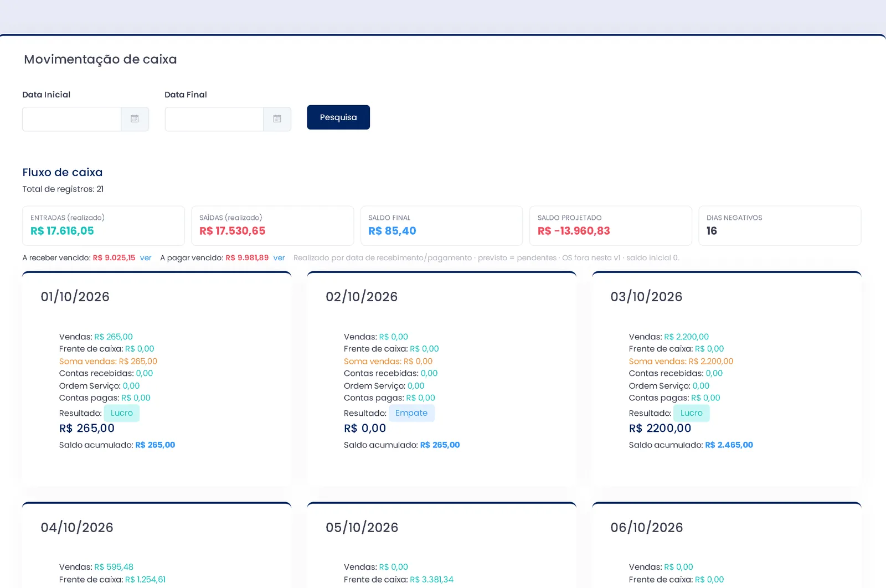Click Frente de caixa R$ 1.254,61 on 04/10/2026 card

pyautogui.click(x=112, y=580)
